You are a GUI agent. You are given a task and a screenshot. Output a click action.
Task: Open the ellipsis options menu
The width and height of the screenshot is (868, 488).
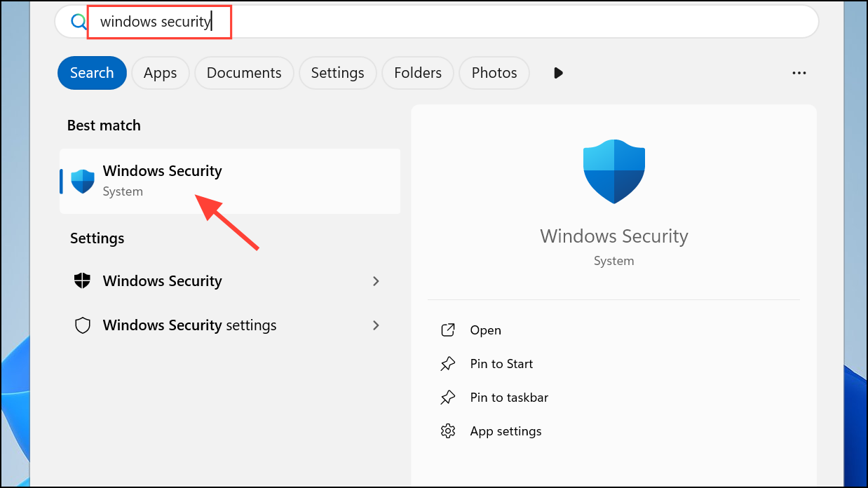pyautogui.click(x=799, y=72)
